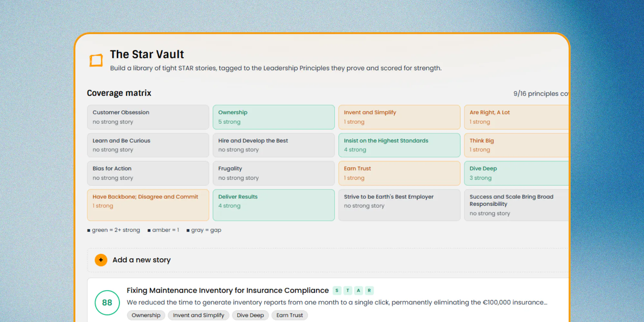Click the '9/16 principles' coverage count
The height and width of the screenshot is (322, 644).
541,94
